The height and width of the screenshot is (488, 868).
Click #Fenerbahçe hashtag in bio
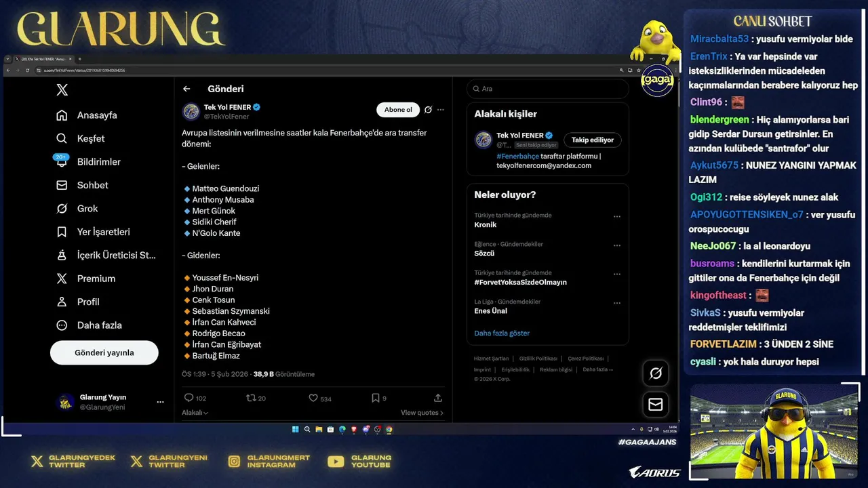517,156
